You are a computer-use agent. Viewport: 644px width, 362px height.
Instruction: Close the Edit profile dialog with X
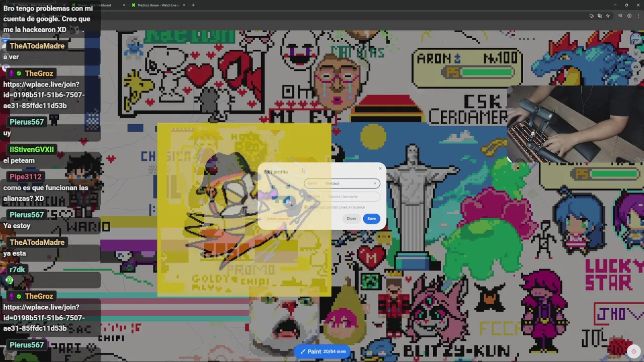tap(380, 168)
